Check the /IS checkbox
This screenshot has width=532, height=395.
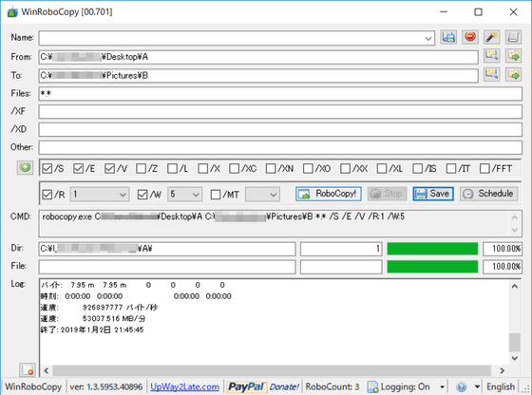418,168
